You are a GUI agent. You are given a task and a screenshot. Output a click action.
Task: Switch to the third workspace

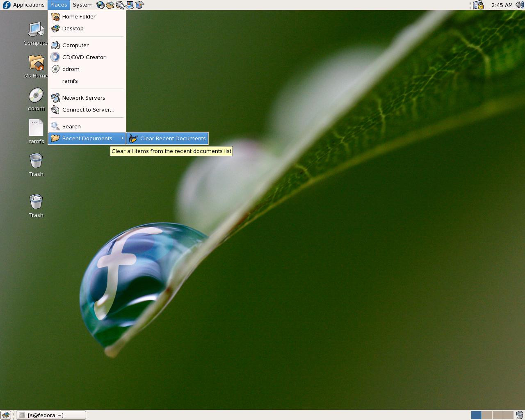498,415
